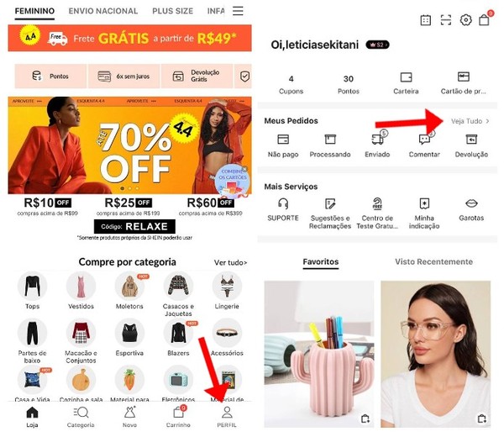The height and width of the screenshot is (432, 504).
Task: Click the Frete GRÁTIS banner
Action: pyautogui.click(x=129, y=39)
